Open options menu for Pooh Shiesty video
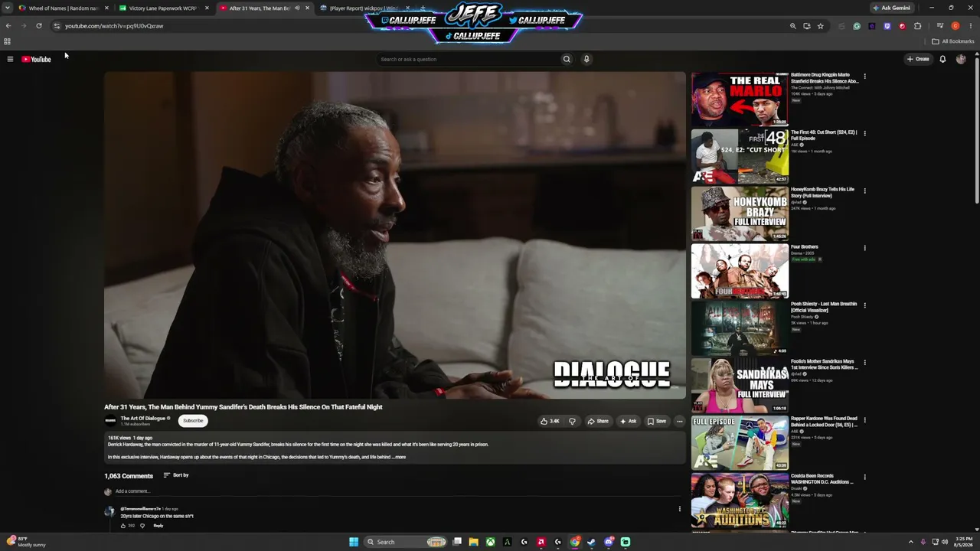Screen dimensions: 980x551 (x=864, y=305)
